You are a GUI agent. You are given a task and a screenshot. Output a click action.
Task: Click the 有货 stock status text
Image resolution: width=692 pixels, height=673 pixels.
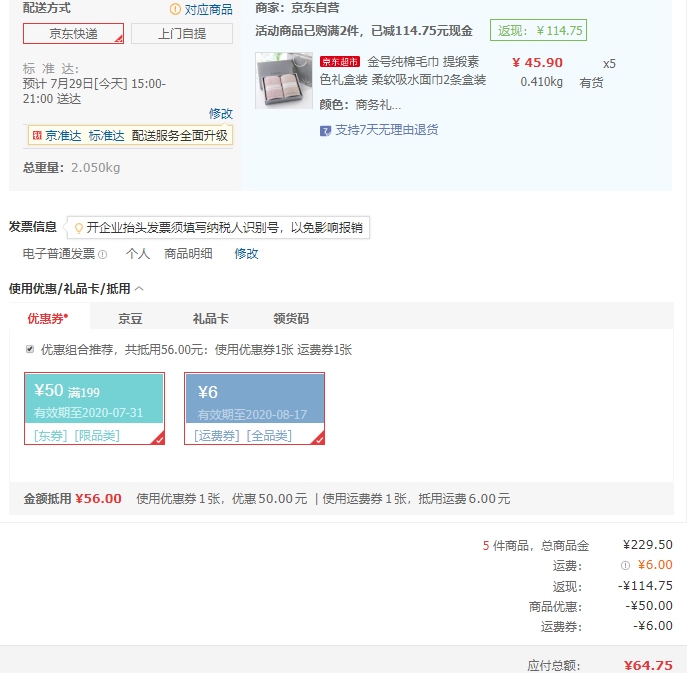tap(591, 83)
